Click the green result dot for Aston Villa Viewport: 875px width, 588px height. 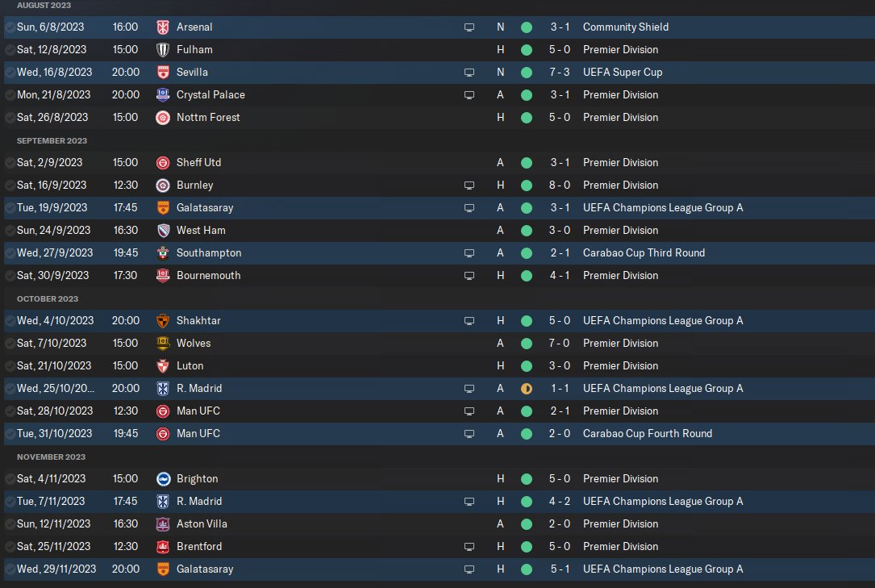[x=527, y=523]
